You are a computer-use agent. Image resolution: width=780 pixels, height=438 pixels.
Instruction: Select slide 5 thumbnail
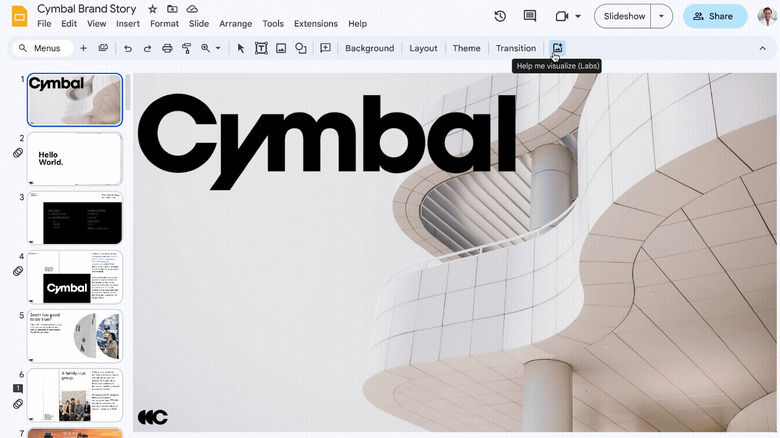coord(75,336)
